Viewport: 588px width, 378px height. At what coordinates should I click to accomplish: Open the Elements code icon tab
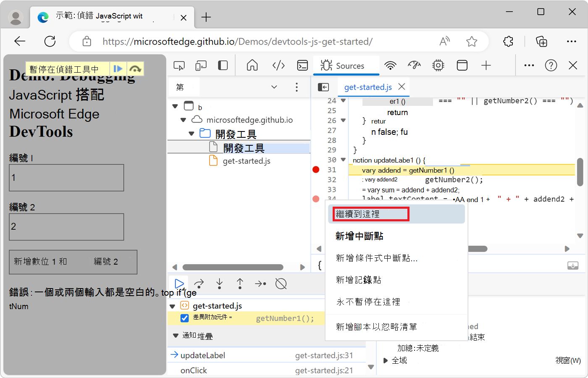pyautogui.click(x=278, y=66)
